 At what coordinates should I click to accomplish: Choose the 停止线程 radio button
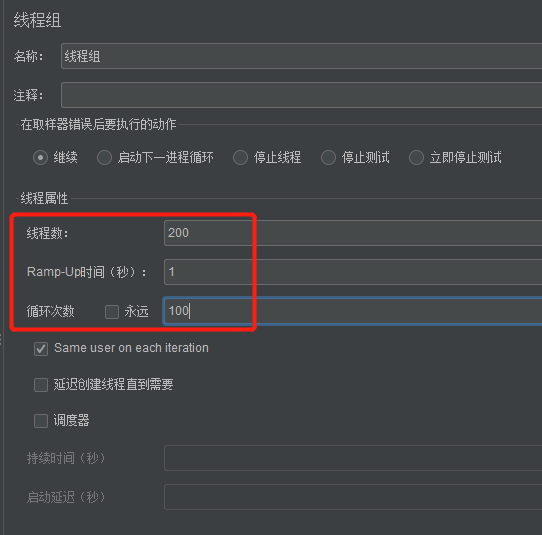pyautogui.click(x=240, y=158)
